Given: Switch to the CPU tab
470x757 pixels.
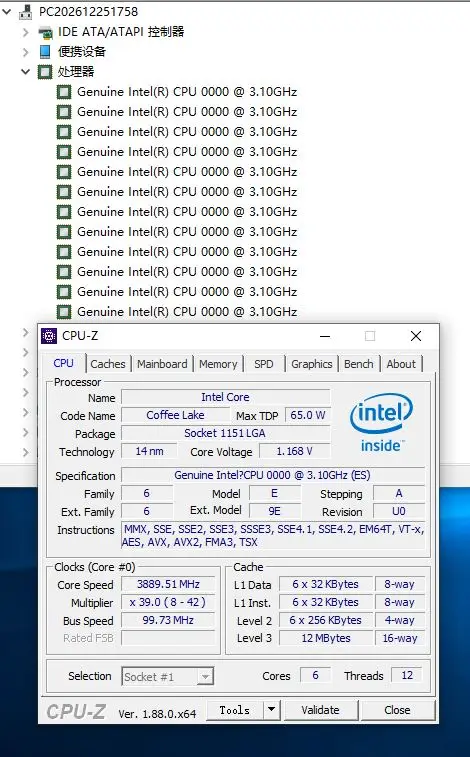Looking at the screenshot, I should click(x=64, y=363).
